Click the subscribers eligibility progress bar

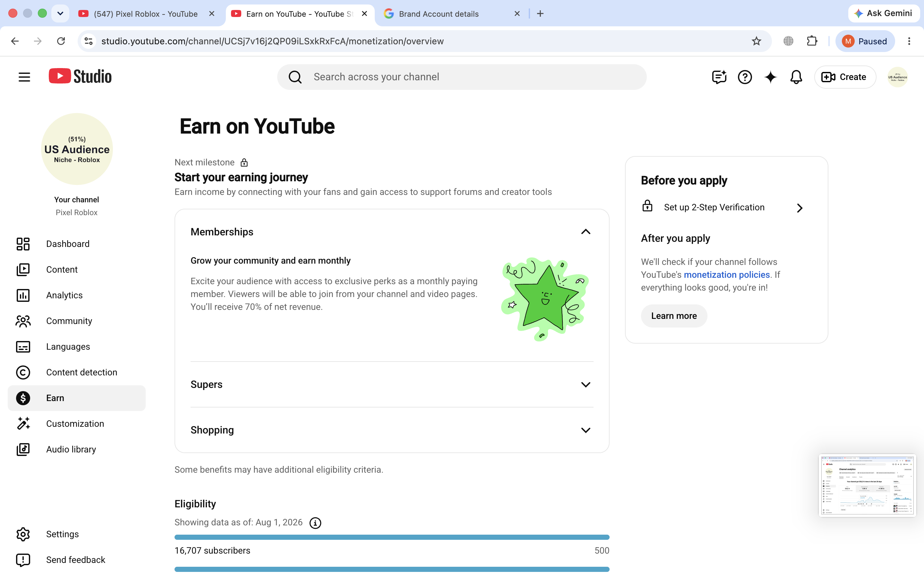(392, 537)
